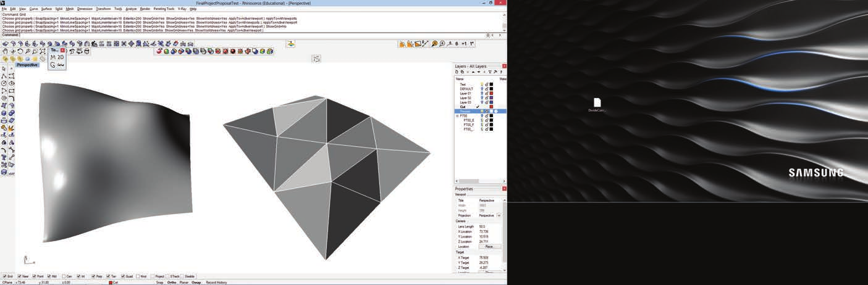Click the move layer up arrow icon
This screenshot has height=285, width=868.
coord(474,72)
